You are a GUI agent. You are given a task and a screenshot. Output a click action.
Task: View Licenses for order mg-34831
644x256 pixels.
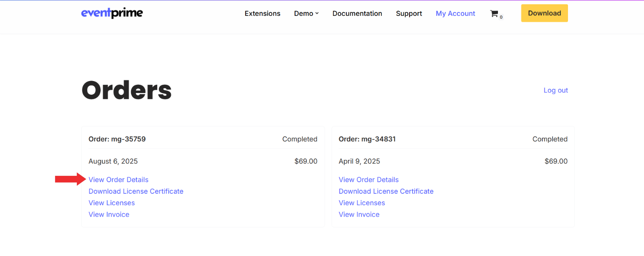(362, 203)
